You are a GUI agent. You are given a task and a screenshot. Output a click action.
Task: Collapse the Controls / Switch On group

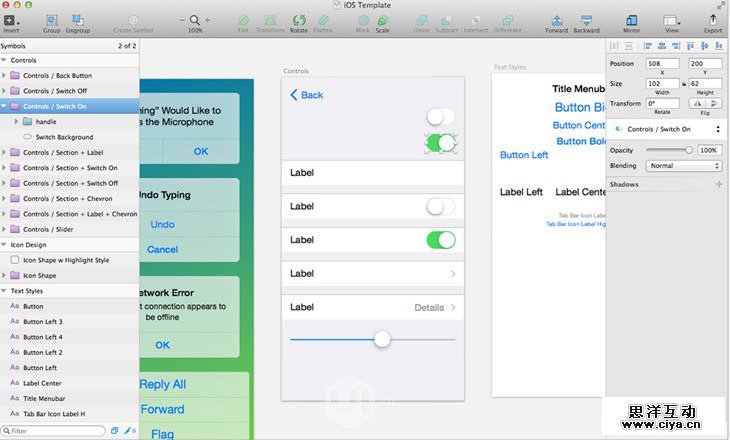coord(6,106)
